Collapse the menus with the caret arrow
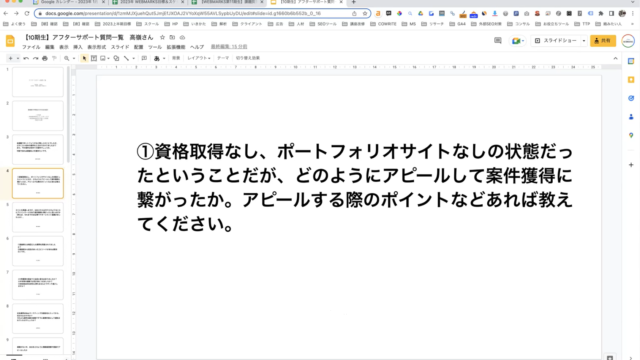640x360 pixels. [616, 58]
